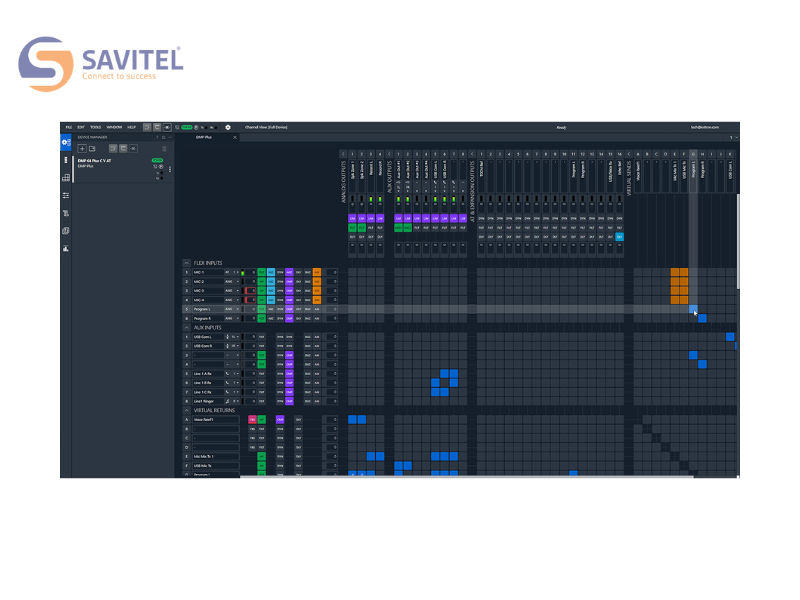Click the MIC 1 name field
The width and height of the screenshot is (800, 600).
pos(208,272)
